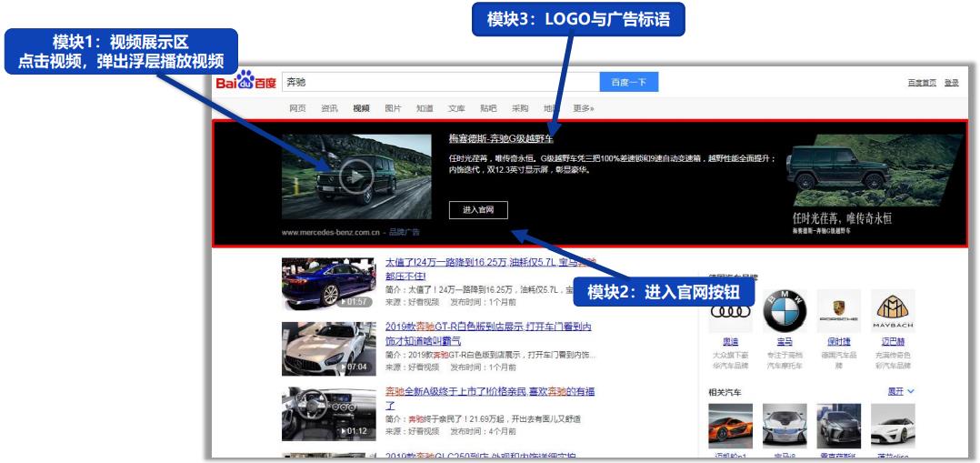Open the 2019款奔驰GLC260到店 video title
980x463 pixels.
pyautogui.click(x=481, y=456)
